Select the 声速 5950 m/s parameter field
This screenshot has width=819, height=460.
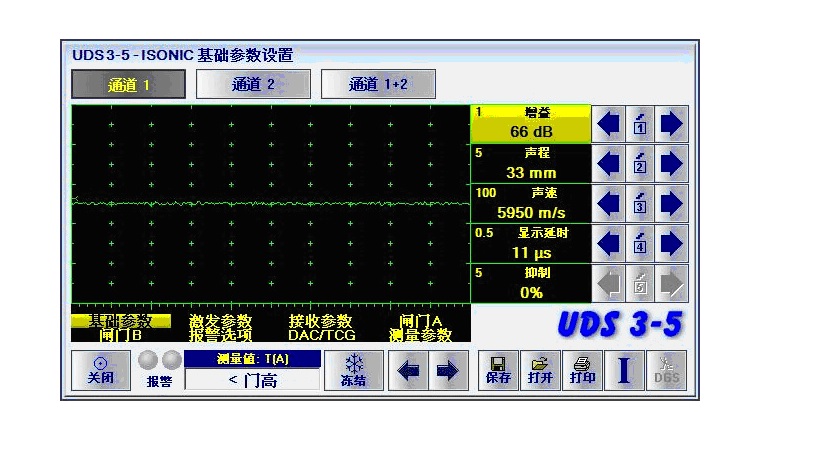point(531,204)
